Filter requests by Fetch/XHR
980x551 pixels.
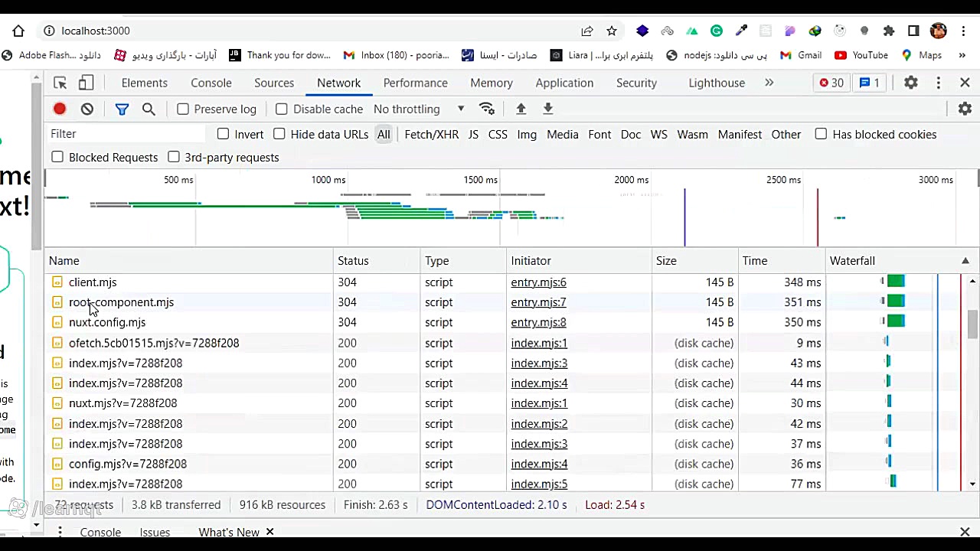click(x=431, y=134)
